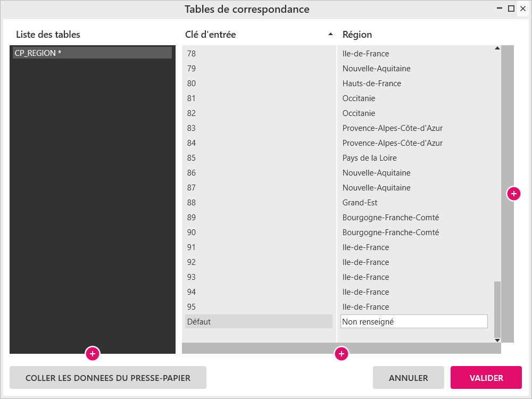Viewport: 532px width, 399px height.
Task: Select the Grand-Est cell for key 88
Action: pyautogui.click(x=360, y=203)
